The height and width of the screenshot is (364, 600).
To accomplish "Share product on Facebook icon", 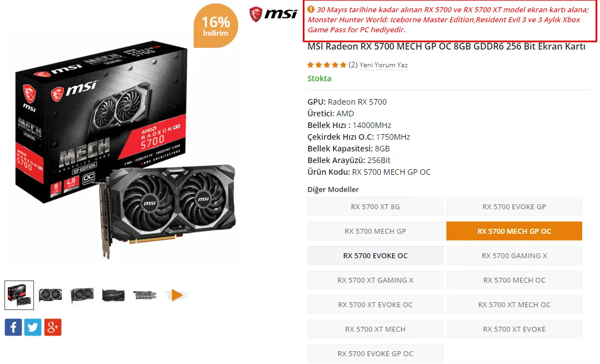I will (13, 327).
